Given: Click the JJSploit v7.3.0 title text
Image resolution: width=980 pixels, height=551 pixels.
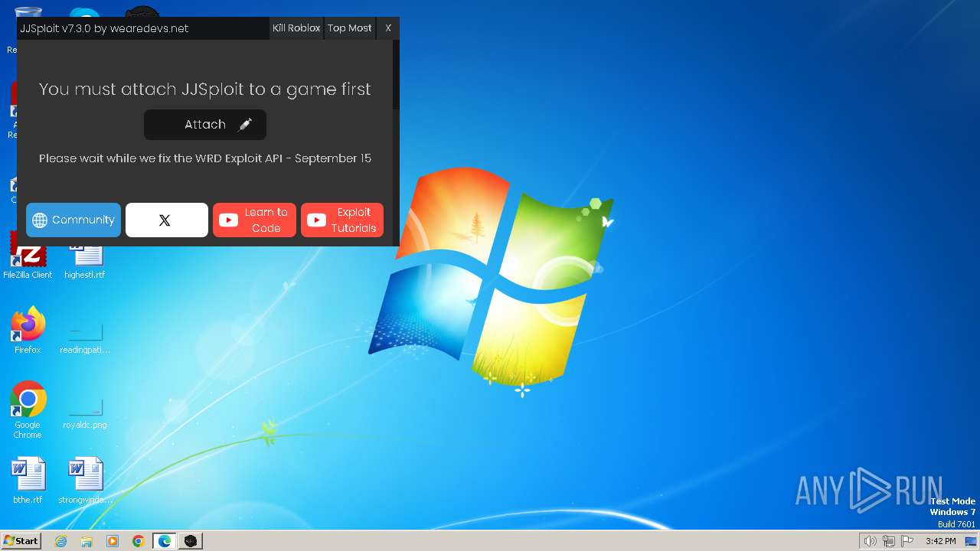Looking at the screenshot, I should [x=104, y=28].
